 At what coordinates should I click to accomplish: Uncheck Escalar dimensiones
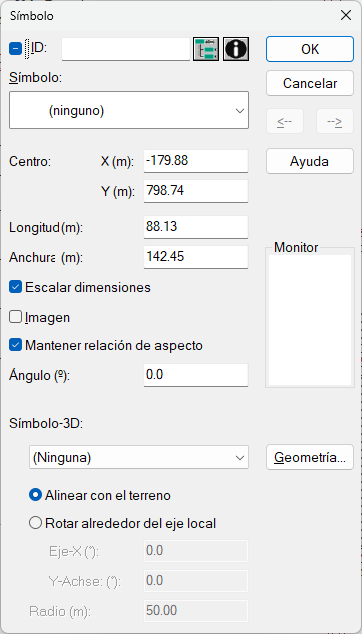pyautogui.click(x=15, y=287)
